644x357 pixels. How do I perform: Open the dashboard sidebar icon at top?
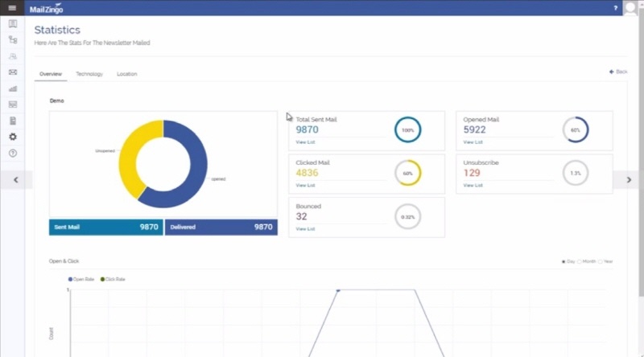(x=13, y=24)
